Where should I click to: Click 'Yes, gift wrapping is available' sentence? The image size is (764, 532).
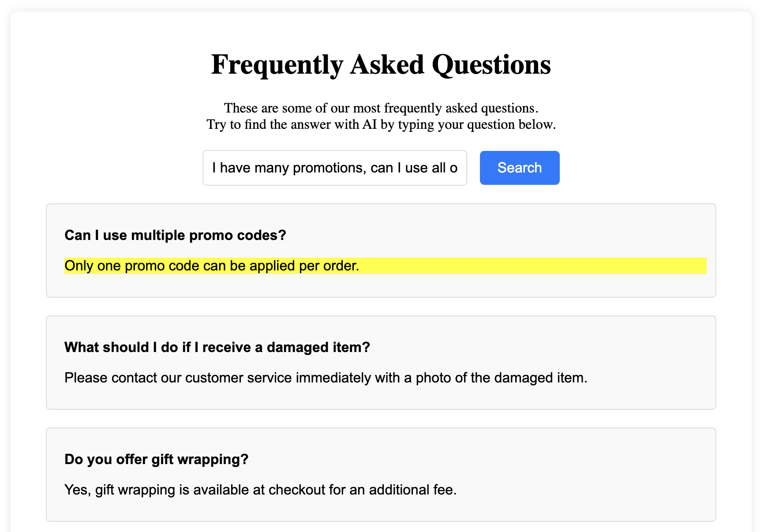click(x=261, y=490)
